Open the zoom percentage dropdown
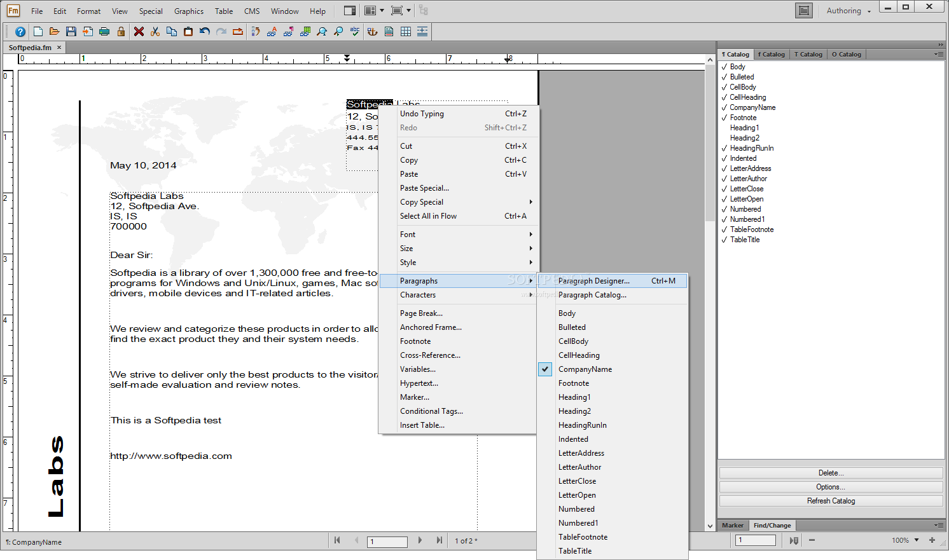The image size is (949, 560). (x=917, y=540)
